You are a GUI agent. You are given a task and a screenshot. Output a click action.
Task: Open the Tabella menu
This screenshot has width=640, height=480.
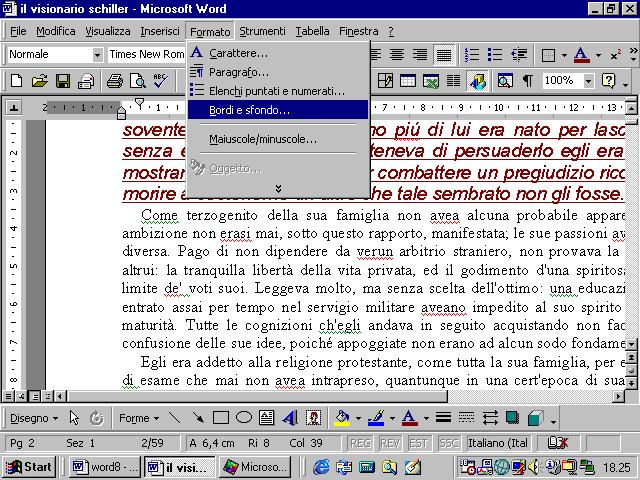(x=312, y=31)
